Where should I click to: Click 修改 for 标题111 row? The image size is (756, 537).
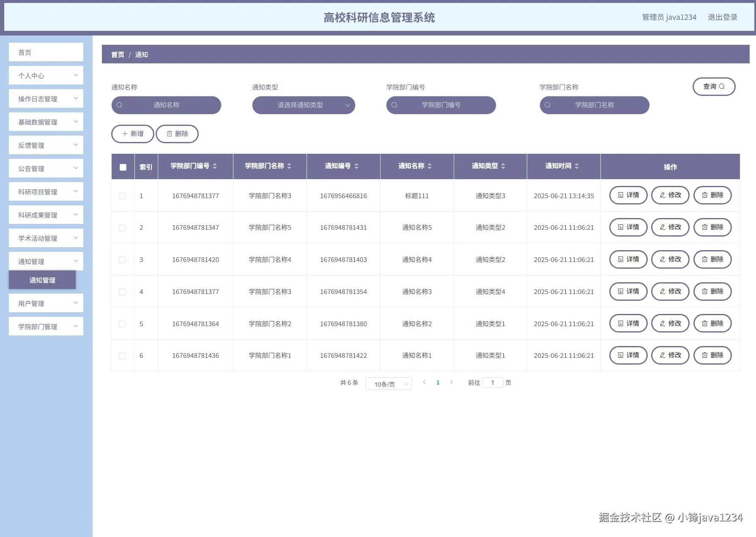[670, 195]
